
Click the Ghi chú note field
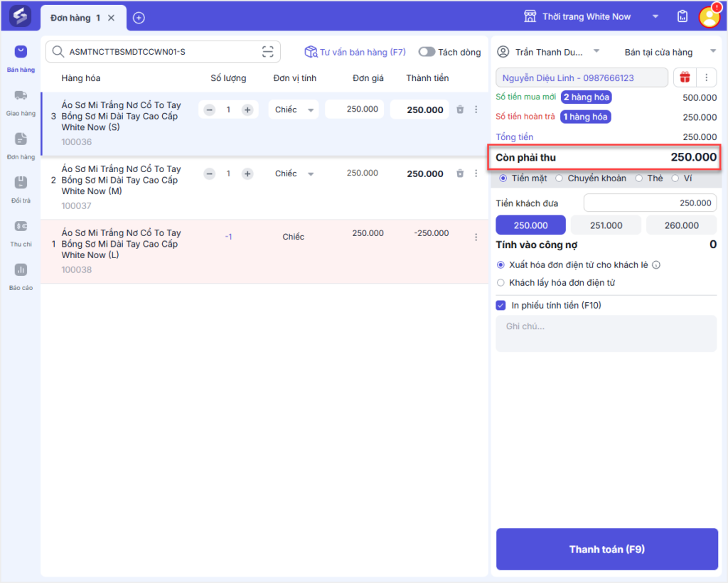coord(606,333)
